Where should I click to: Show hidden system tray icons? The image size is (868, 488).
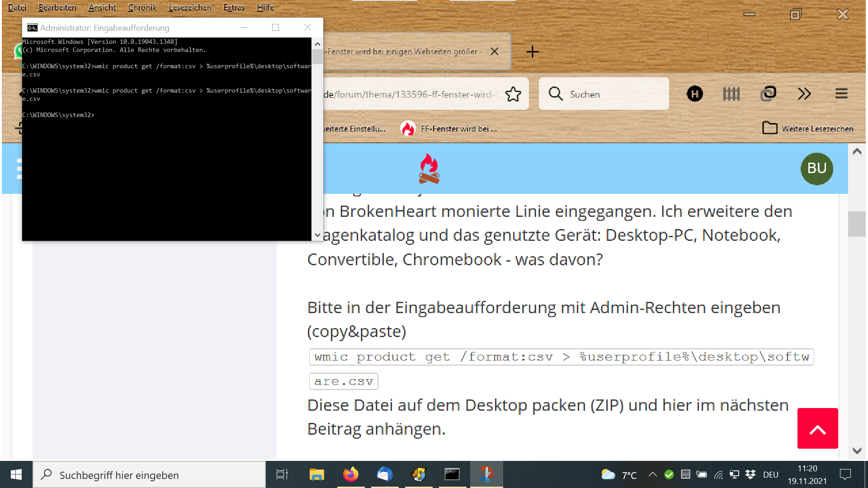click(x=652, y=474)
